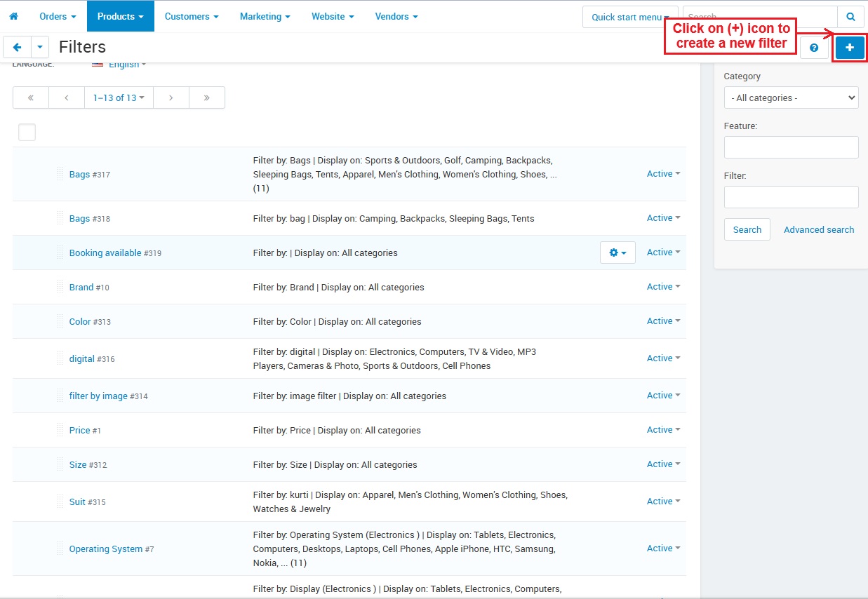Open the Advanced search link
The height and width of the screenshot is (599, 868).
(819, 229)
